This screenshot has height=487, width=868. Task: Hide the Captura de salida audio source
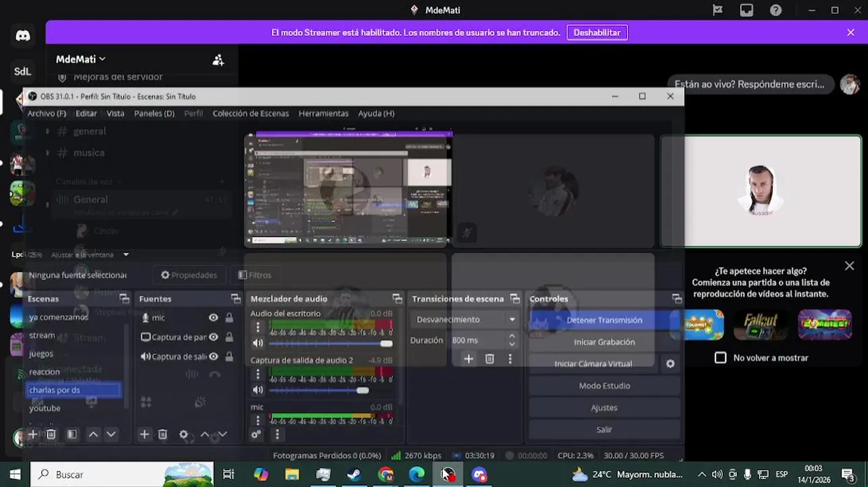click(x=213, y=356)
